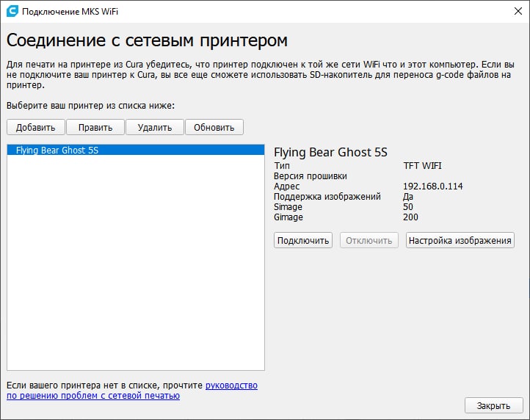Click the Поддержка изображений label
Viewport: 530px width, 420px height.
coord(327,197)
